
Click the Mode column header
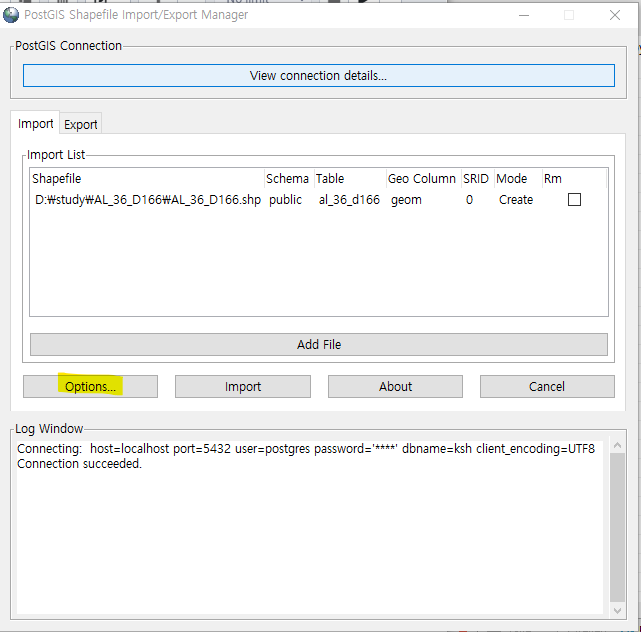(x=518, y=179)
